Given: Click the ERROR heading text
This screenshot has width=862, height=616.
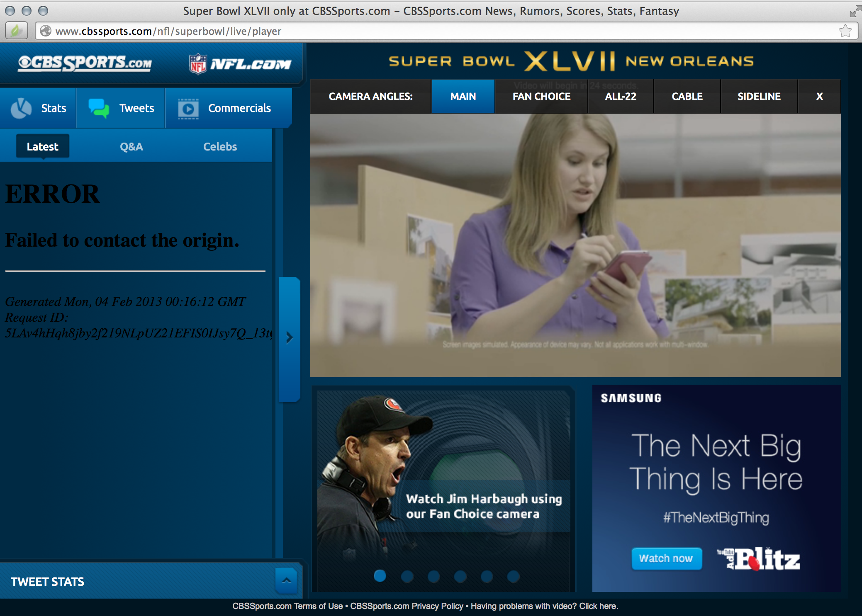Looking at the screenshot, I should (x=52, y=194).
